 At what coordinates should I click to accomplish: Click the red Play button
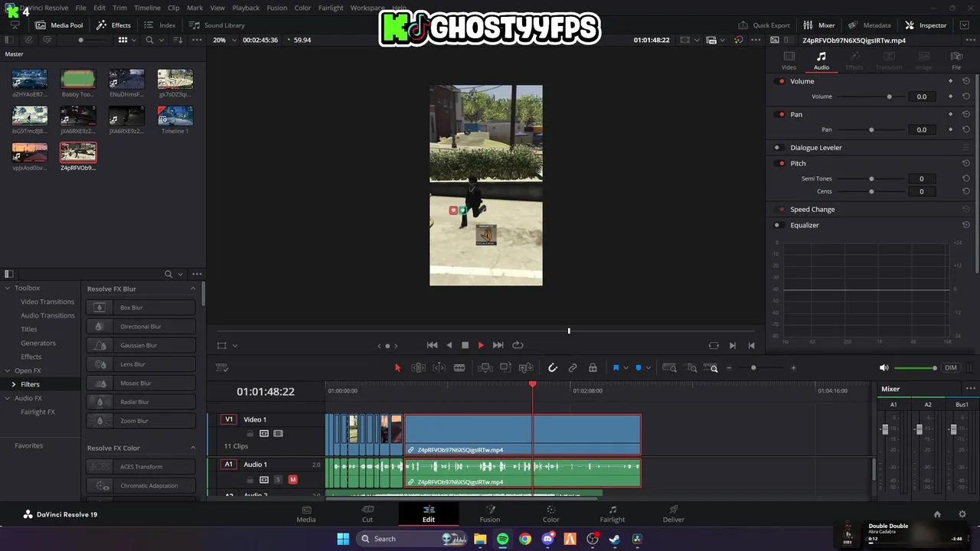point(481,345)
